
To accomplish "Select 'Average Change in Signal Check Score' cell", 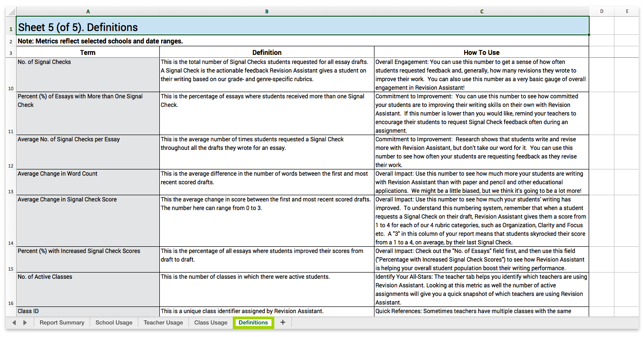I will tap(88, 221).
